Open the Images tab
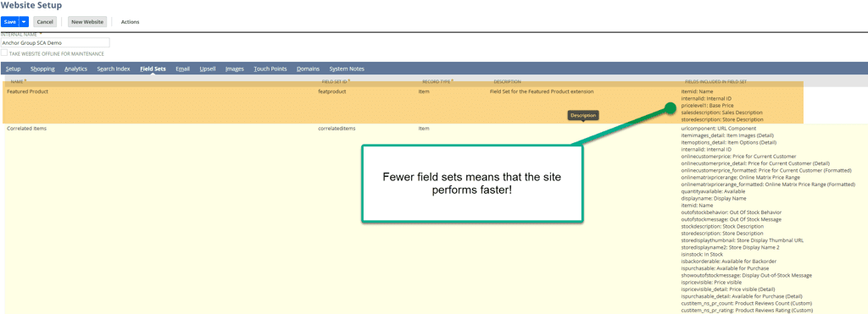 (x=235, y=69)
